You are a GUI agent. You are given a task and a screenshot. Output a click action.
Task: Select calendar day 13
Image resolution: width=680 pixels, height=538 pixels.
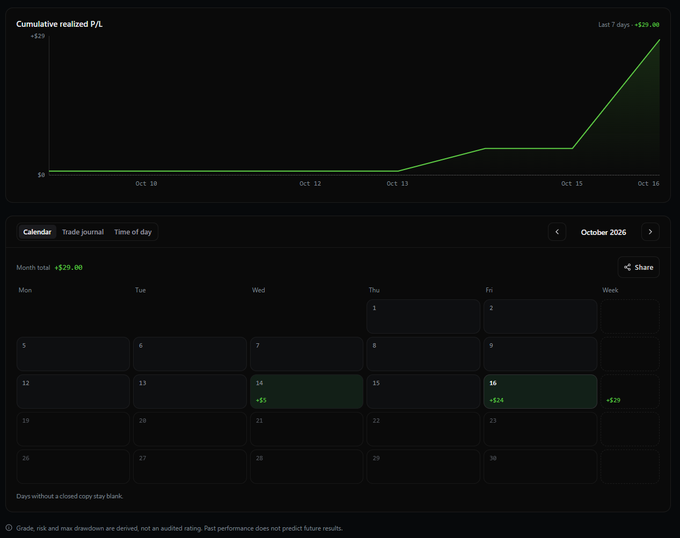(190, 391)
